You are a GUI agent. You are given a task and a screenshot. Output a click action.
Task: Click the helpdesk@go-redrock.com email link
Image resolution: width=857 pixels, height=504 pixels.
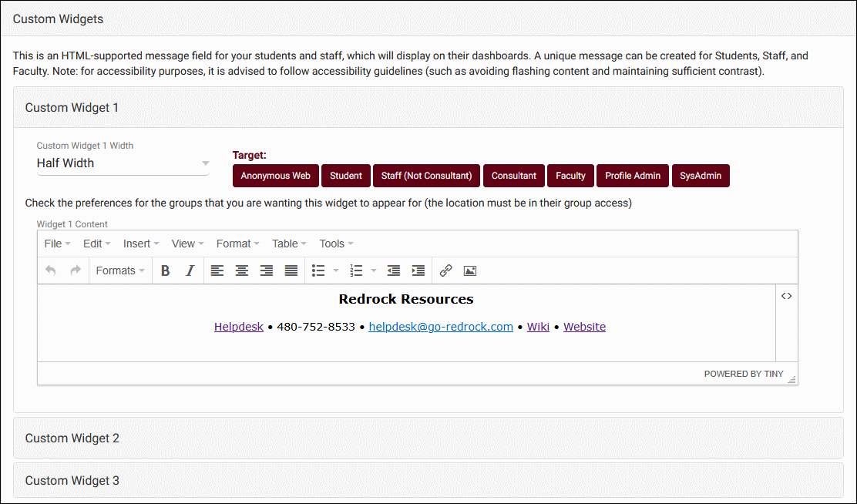click(x=441, y=327)
